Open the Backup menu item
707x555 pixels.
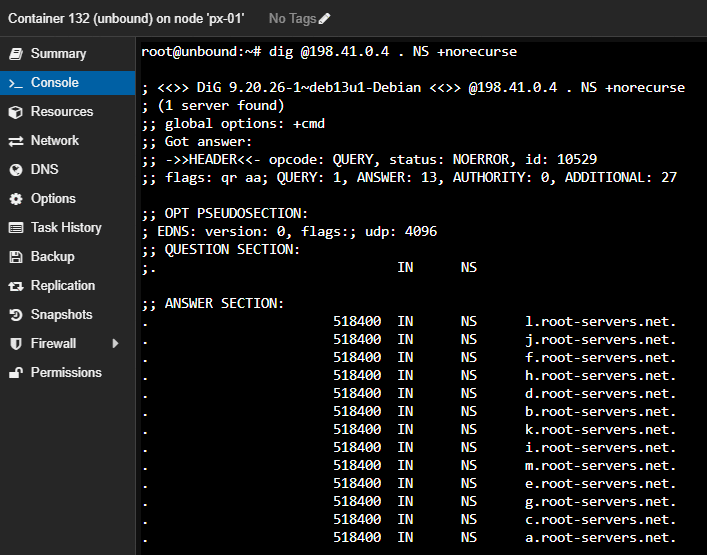point(68,257)
